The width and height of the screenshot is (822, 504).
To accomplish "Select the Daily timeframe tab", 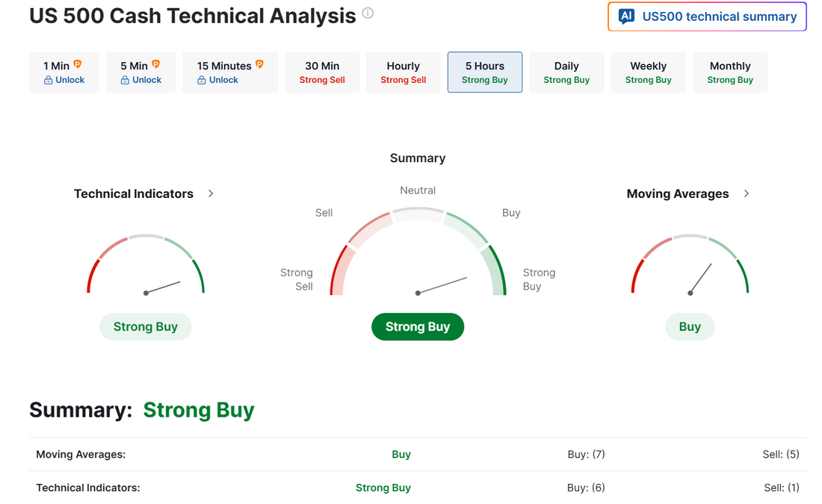I will 566,72.
